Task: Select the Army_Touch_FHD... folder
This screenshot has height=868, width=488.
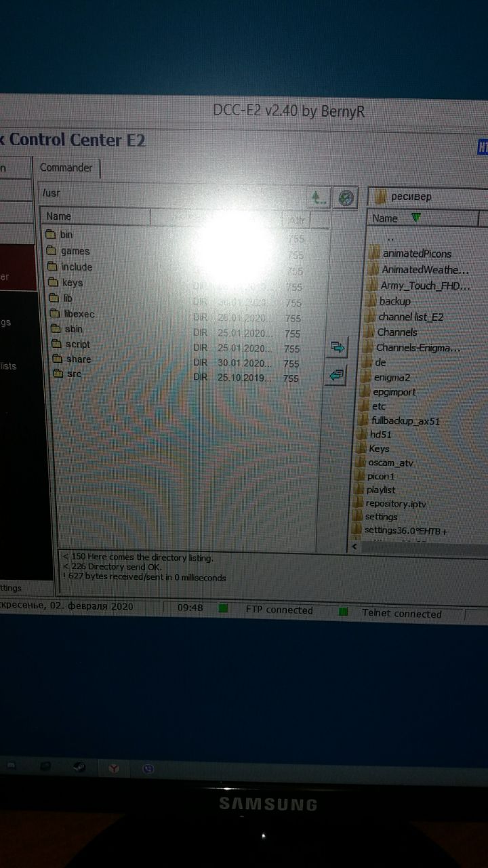Action: point(418,286)
